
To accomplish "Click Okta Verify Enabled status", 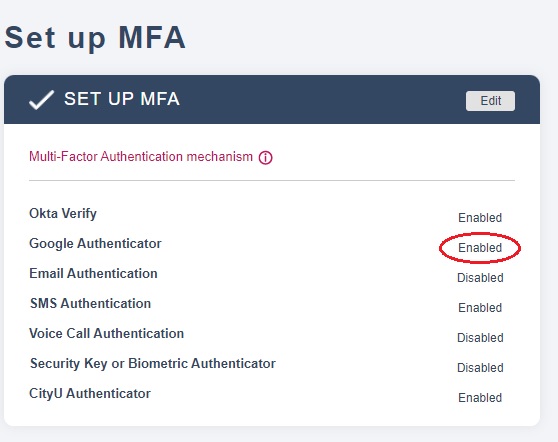I will tap(480, 217).
